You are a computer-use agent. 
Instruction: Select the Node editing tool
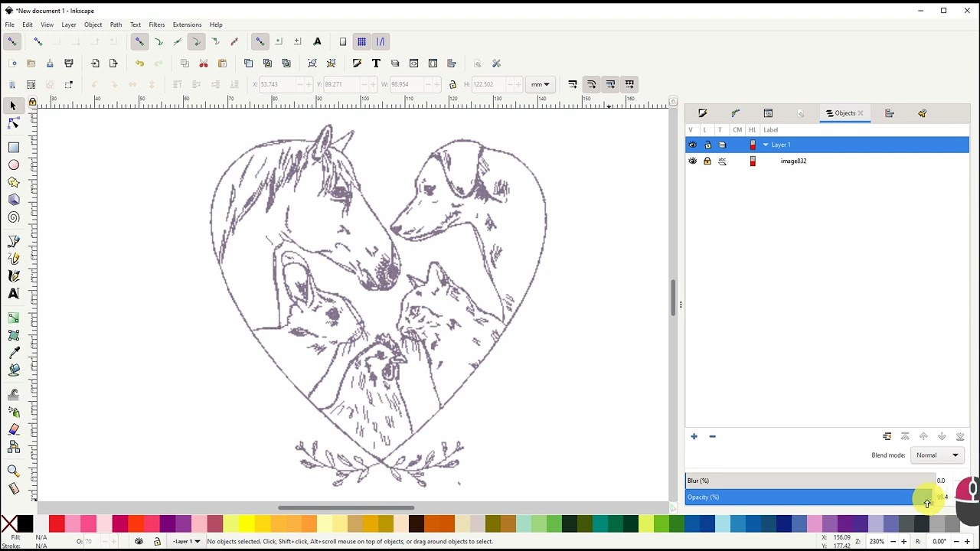(14, 123)
